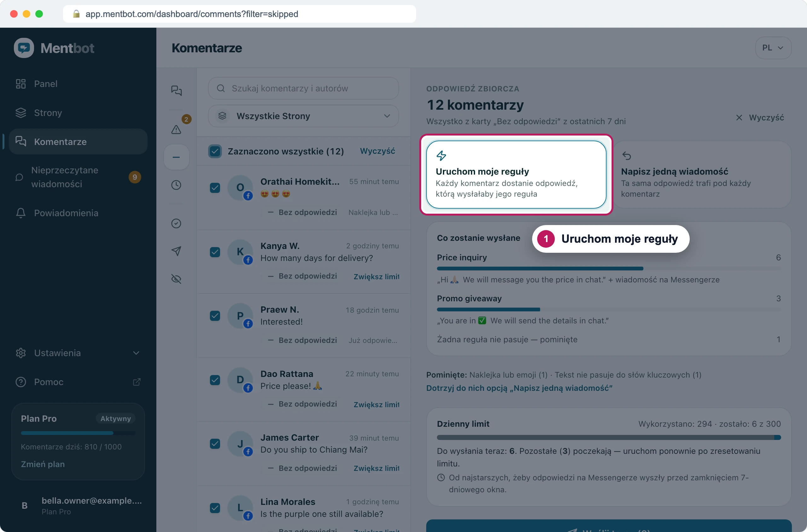
Task: Uncheck Dao Rattana comment checkbox
Action: coord(215,380)
